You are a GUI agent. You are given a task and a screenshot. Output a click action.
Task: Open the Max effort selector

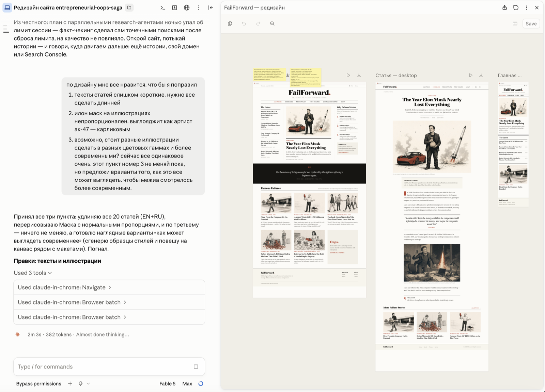pyautogui.click(x=187, y=383)
